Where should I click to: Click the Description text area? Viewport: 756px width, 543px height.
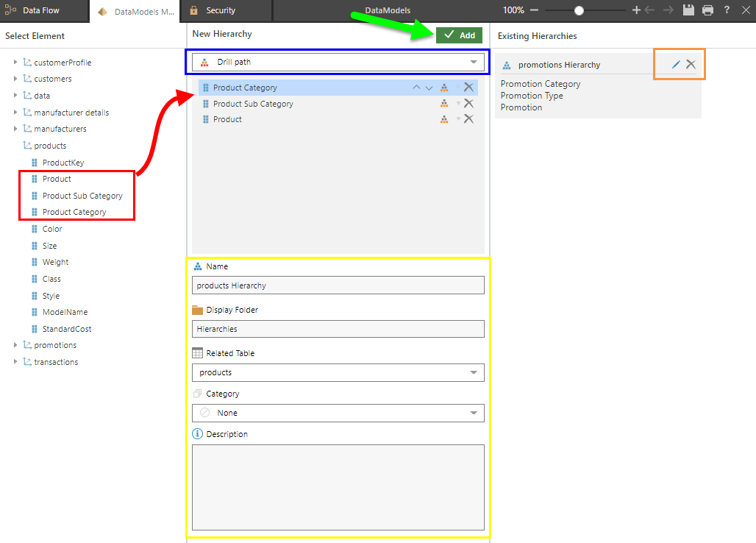click(338, 486)
